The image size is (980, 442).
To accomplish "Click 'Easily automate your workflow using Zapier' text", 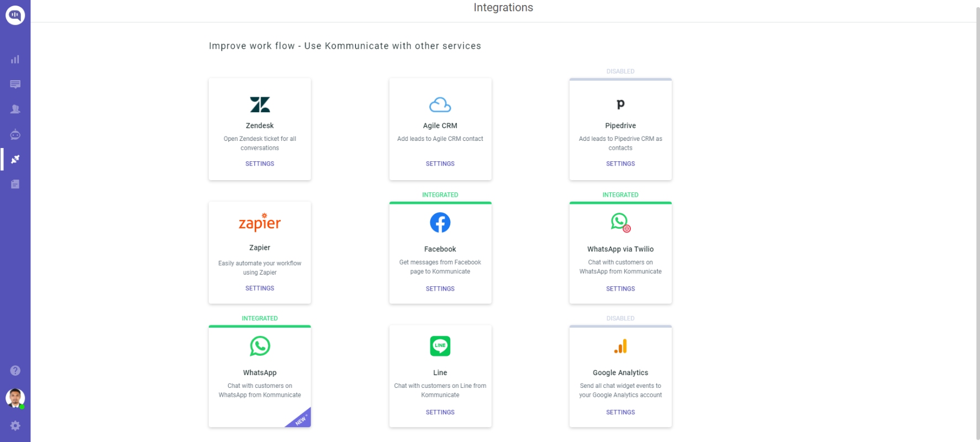I will pyautogui.click(x=260, y=268).
